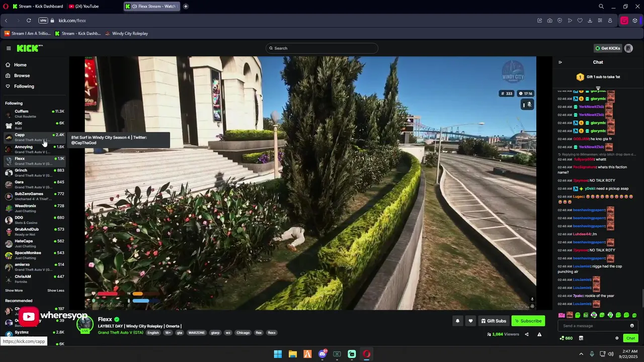
Task: Send message with green Chat button
Action: tap(631, 338)
